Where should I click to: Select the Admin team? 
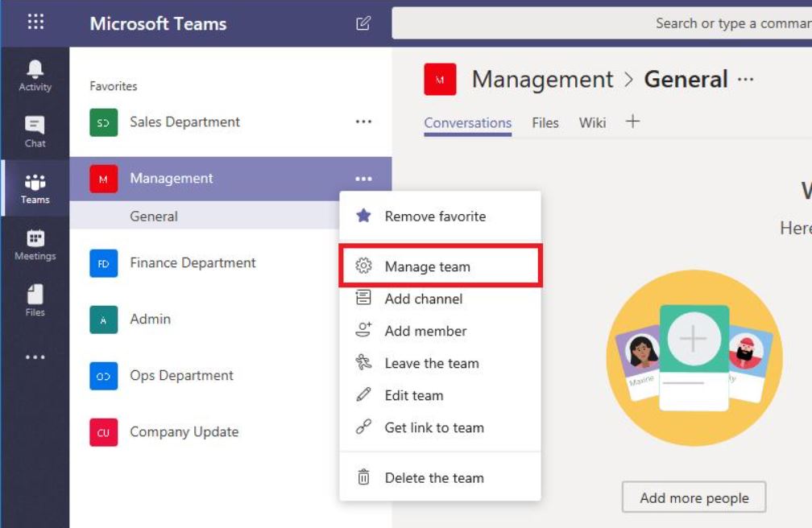click(205, 320)
